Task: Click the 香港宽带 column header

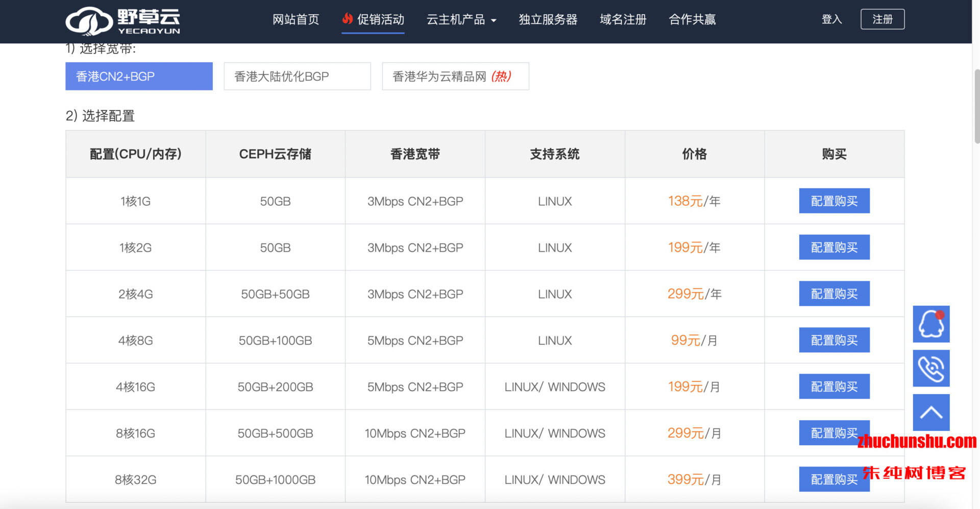Action: [415, 154]
